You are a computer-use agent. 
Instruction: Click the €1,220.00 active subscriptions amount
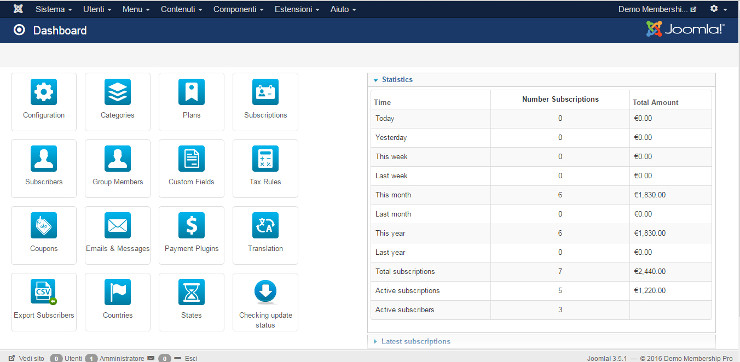(x=650, y=290)
